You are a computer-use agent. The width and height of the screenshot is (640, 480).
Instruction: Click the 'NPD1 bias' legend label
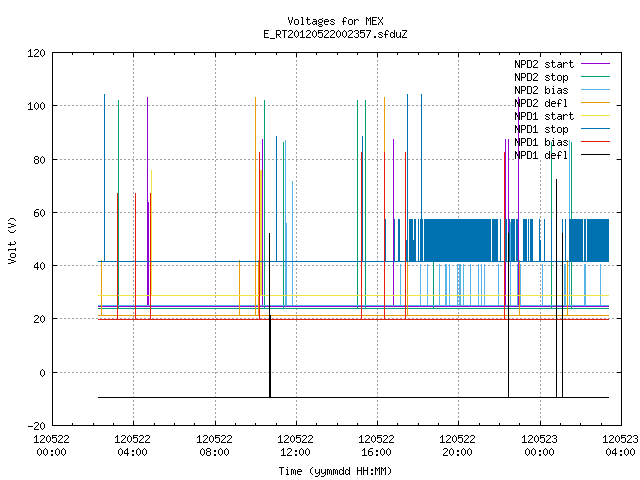click(541, 142)
